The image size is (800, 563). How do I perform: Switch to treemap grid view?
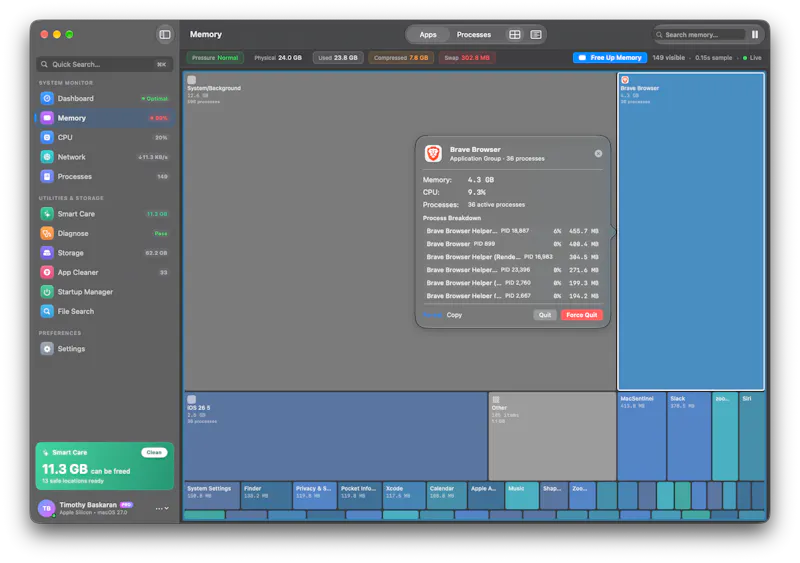point(515,35)
